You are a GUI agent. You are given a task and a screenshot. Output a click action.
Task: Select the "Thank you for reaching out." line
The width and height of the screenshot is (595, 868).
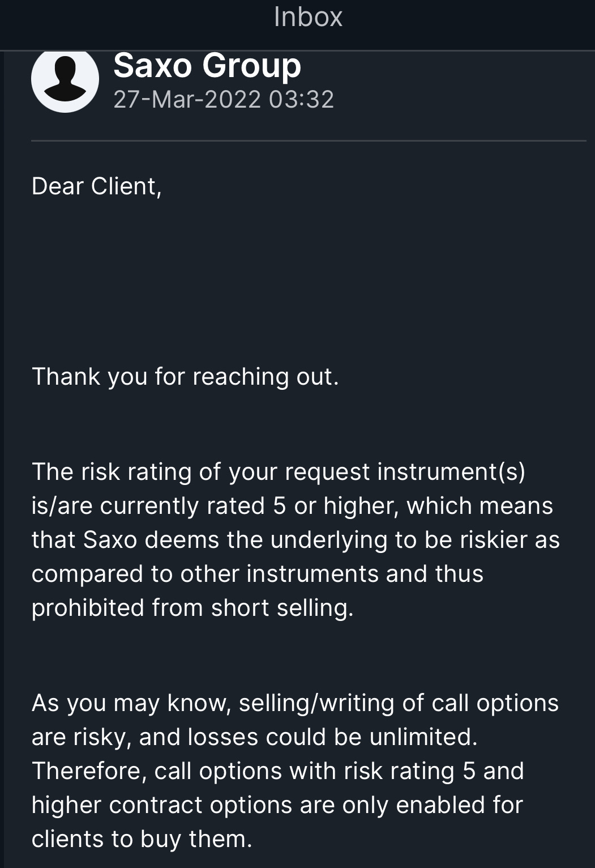click(185, 377)
